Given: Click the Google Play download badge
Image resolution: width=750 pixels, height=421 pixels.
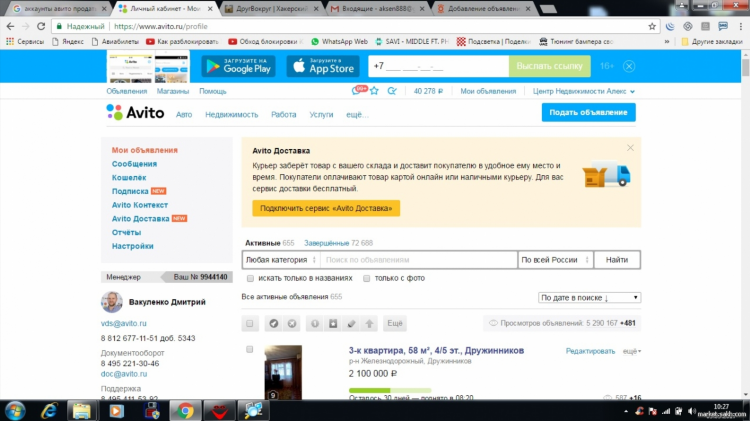Looking at the screenshot, I should pos(238,66).
